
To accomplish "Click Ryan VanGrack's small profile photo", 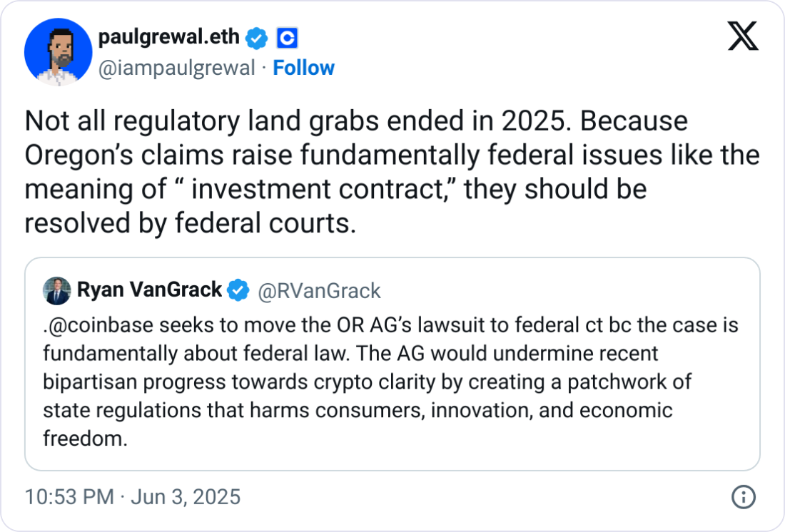I will click(57, 290).
